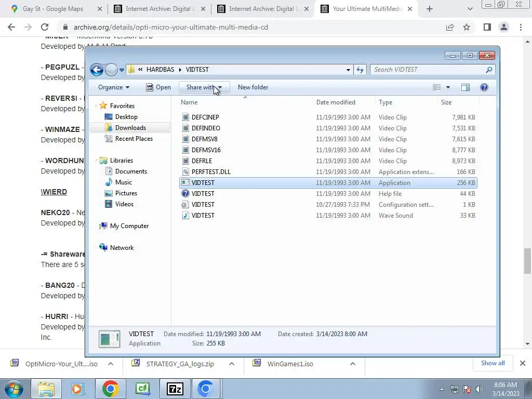This screenshot has height=399, width=532.
Task: Sort by Size column header
Action: click(x=446, y=102)
